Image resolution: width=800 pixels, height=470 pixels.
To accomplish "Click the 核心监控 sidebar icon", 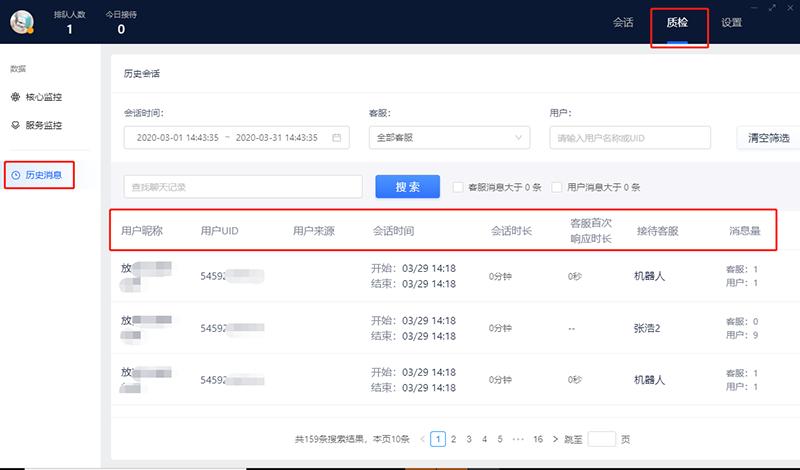I will point(15,97).
